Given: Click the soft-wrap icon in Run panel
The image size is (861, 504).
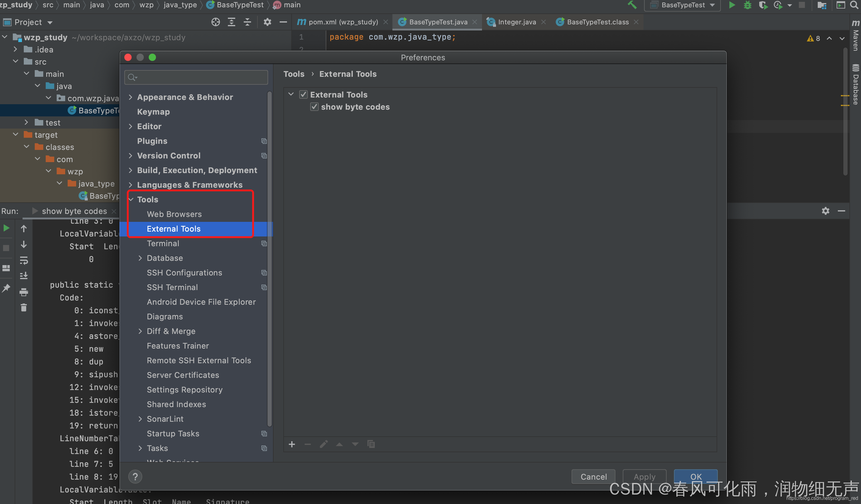Looking at the screenshot, I should (23, 260).
